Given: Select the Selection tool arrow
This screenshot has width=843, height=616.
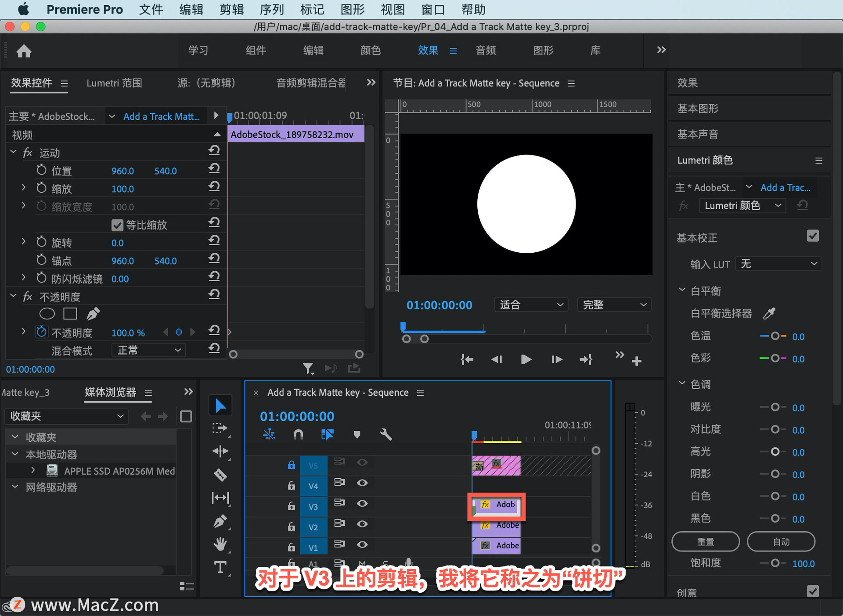Looking at the screenshot, I should point(220,406).
